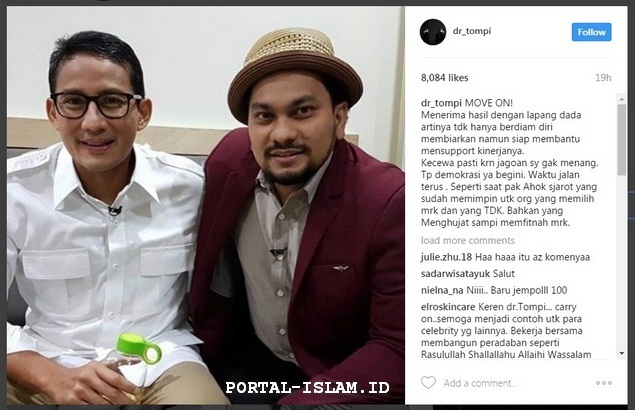Click the 19h timestamp
Screen dimensions: 635x410
(x=603, y=78)
